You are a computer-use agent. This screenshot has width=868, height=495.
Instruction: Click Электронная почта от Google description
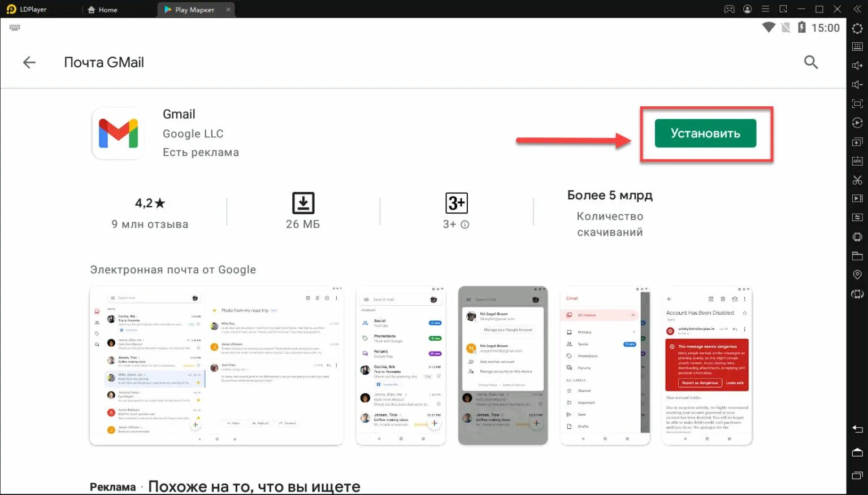tap(173, 270)
